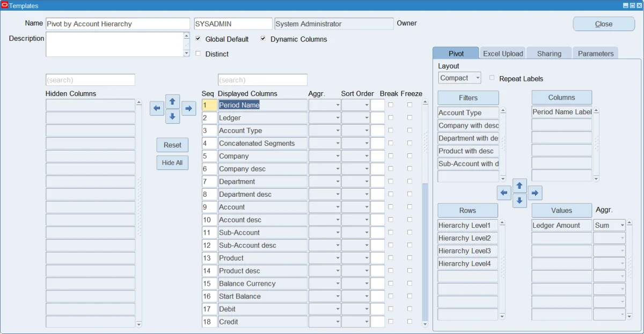Click the Hide All button
This screenshot has width=644, height=334.
tap(172, 162)
